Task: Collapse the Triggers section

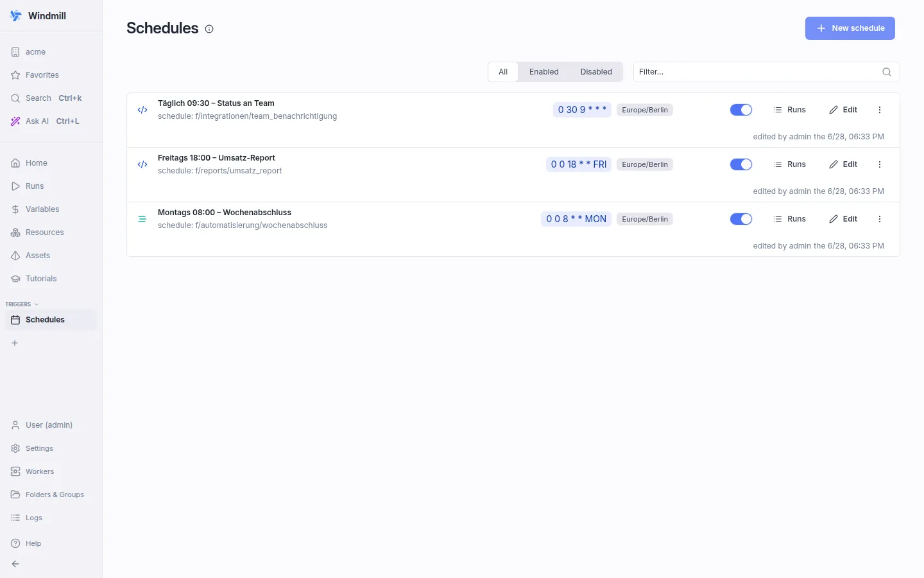Action: pos(22,304)
